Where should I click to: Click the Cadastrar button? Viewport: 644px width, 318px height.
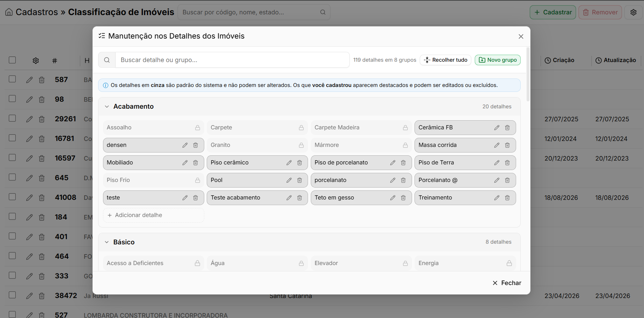(553, 12)
